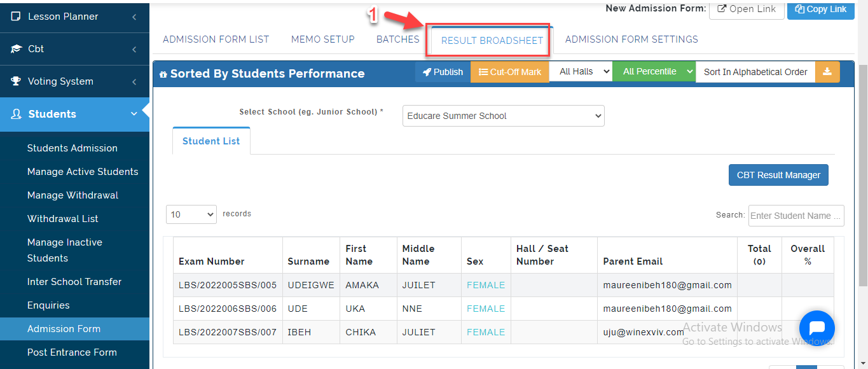Click the Voting System trophy icon

(x=16, y=81)
